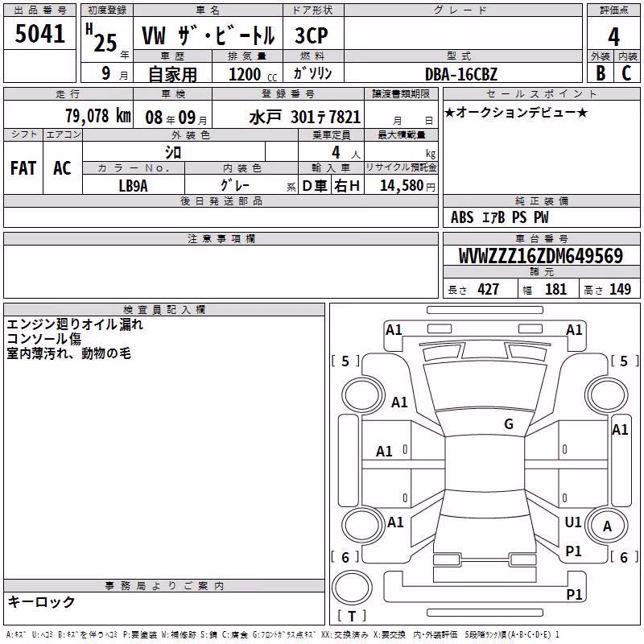Click the chassis number WVWZZZ16ZDM649569
This screenshot has width=644, height=644.
click(x=541, y=256)
